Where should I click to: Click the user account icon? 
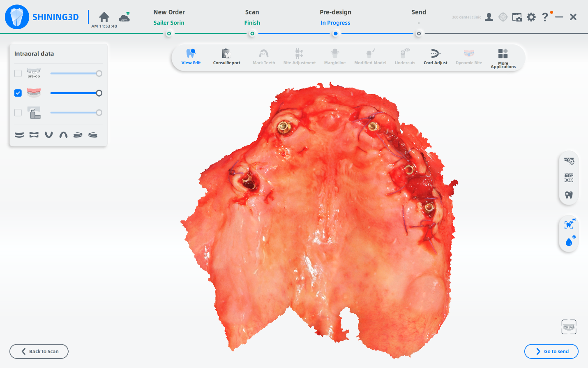coord(489,17)
